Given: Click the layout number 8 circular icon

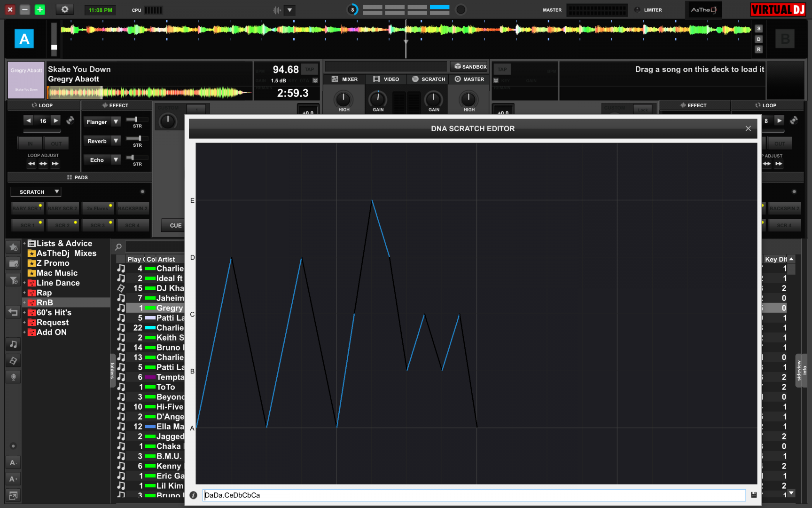Looking at the screenshot, I should [x=352, y=10].
